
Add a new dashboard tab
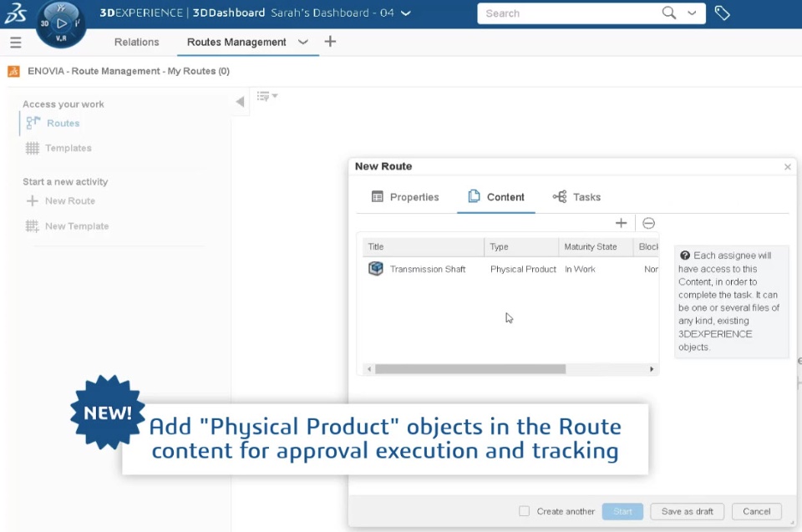click(x=331, y=42)
